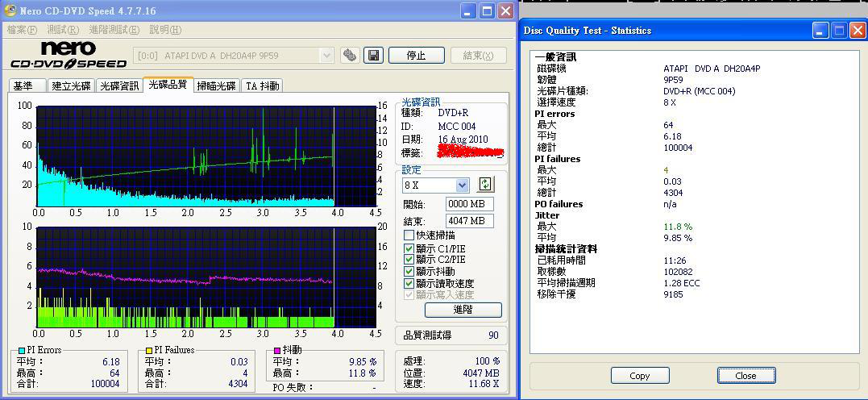Enable the 快速掃描 checkbox

pos(409,235)
